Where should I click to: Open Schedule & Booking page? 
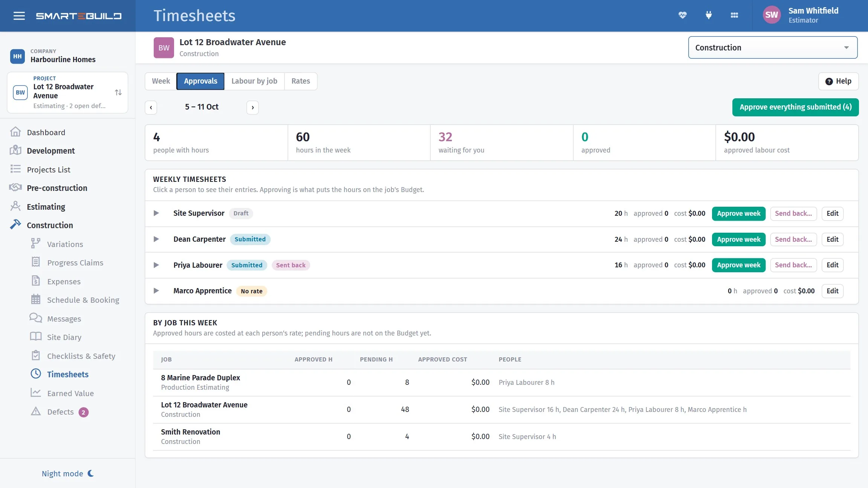point(83,300)
